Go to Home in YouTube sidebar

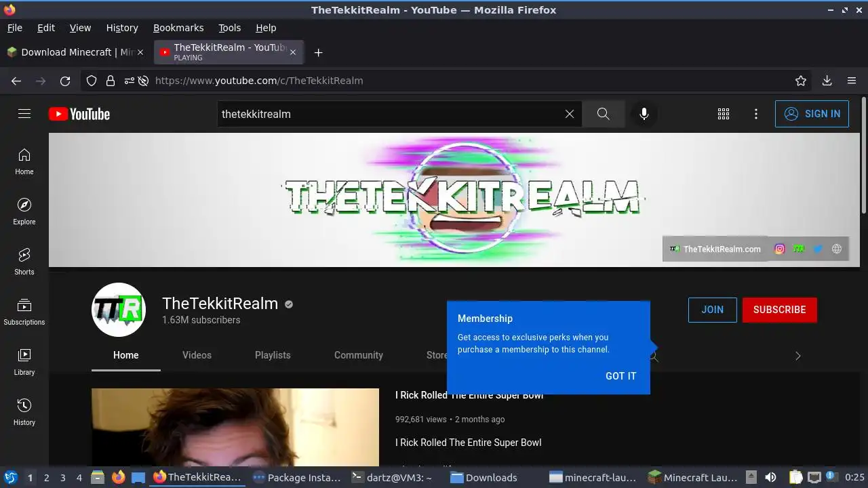[x=24, y=162]
